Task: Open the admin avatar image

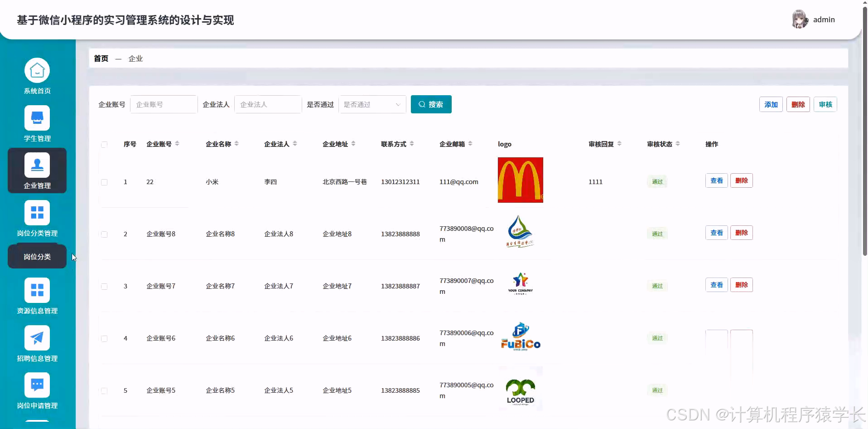Action: pyautogui.click(x=799, y=19)
